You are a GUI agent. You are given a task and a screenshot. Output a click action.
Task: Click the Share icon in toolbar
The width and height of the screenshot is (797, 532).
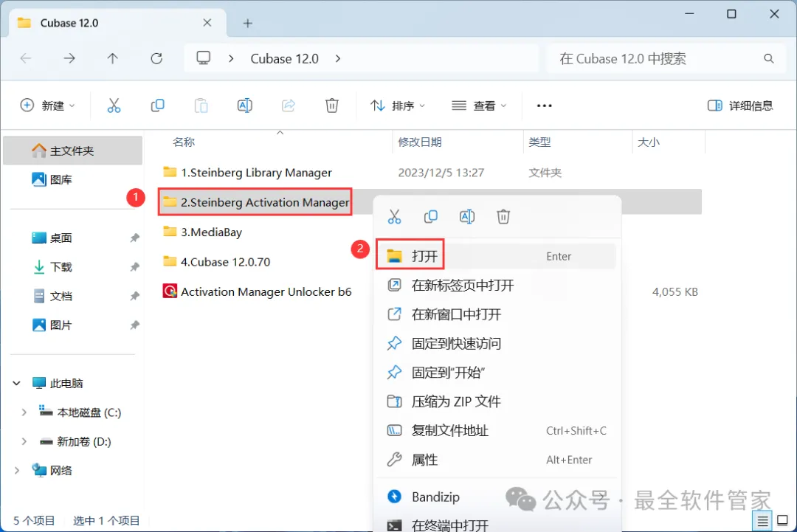pos(289,106)
